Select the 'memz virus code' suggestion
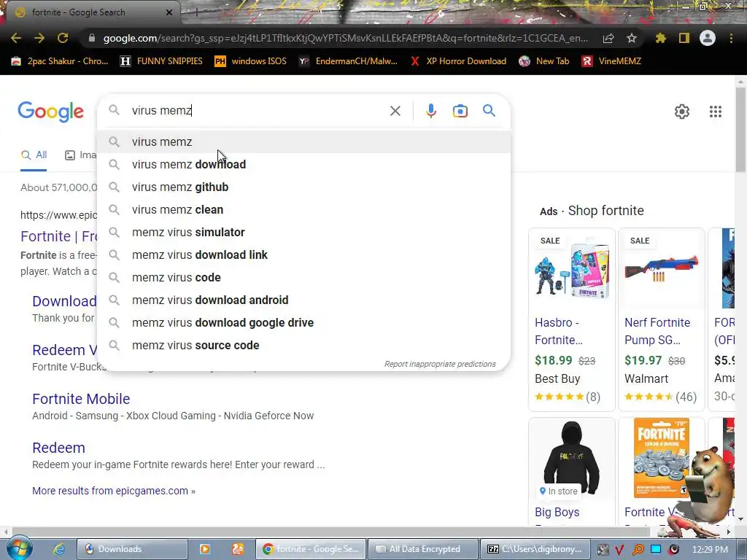The image size is (747, 560). tap(304, 278)
